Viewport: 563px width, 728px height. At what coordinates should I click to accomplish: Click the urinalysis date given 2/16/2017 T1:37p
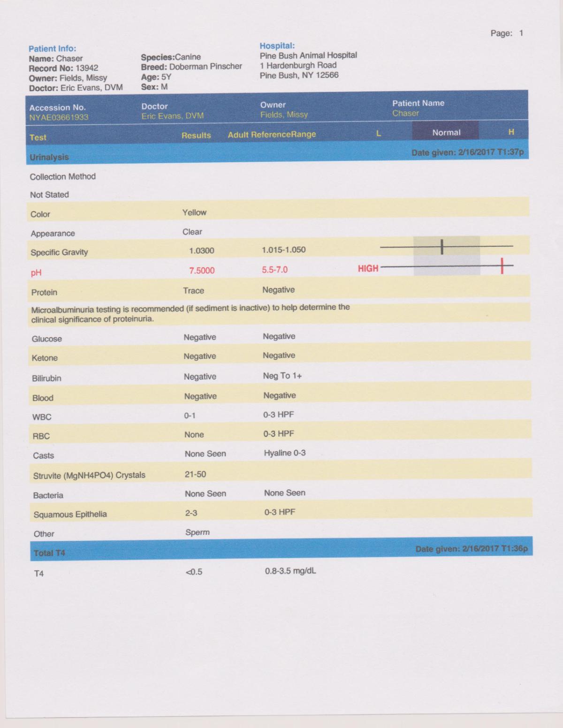[468, 152]
